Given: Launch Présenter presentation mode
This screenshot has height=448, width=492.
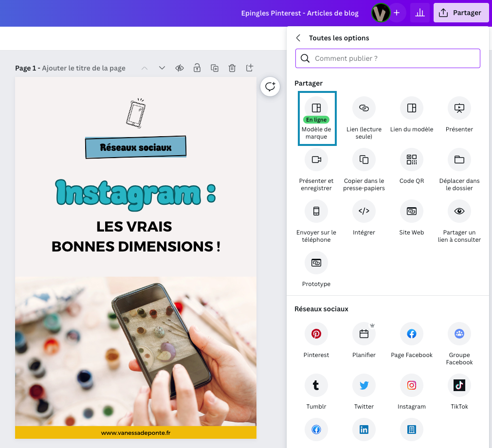Looking at the screenshot, I should click(459, 108).
